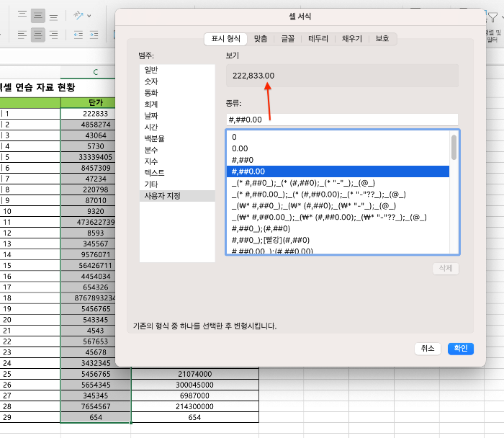Select the 통화 category
Screen dimensions: 504x438
coord(177,93)
